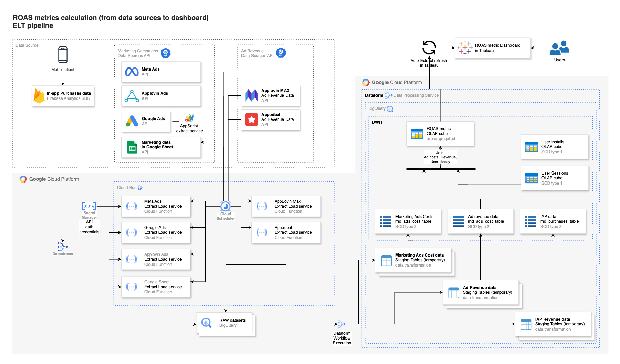Click the Datastream service icon
620x364 pixels.
(x=62, y=247)
